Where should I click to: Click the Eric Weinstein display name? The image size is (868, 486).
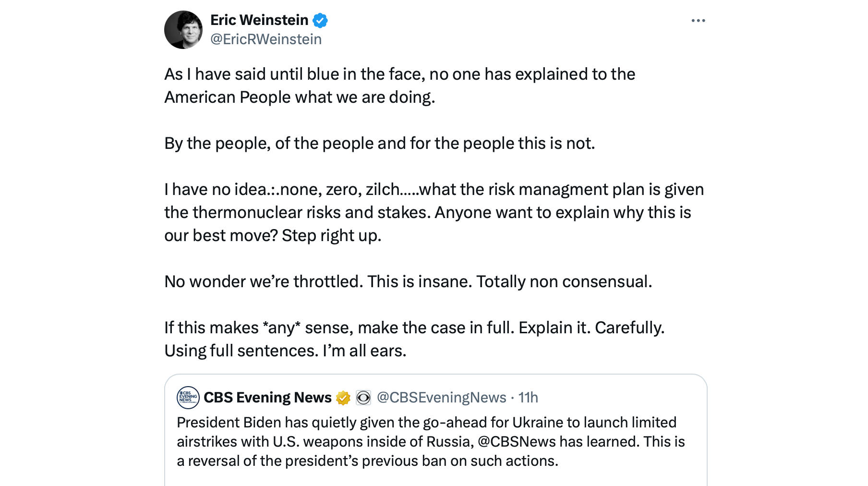point(259,20)
